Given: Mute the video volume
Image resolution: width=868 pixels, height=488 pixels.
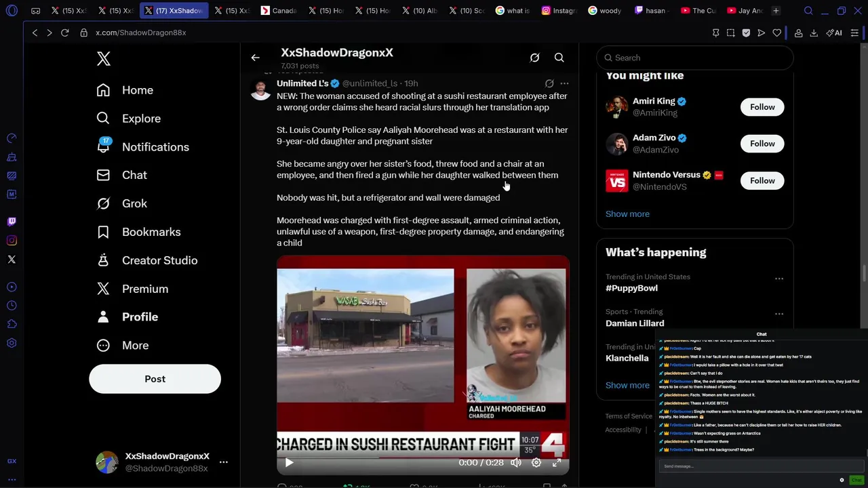Looking at the screenshot, I should pyautogui.click(x=516, y=463).
